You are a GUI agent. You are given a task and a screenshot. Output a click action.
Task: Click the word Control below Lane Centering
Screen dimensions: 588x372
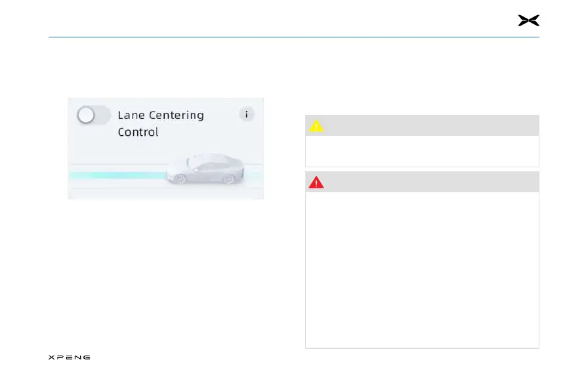click(138, 132)
